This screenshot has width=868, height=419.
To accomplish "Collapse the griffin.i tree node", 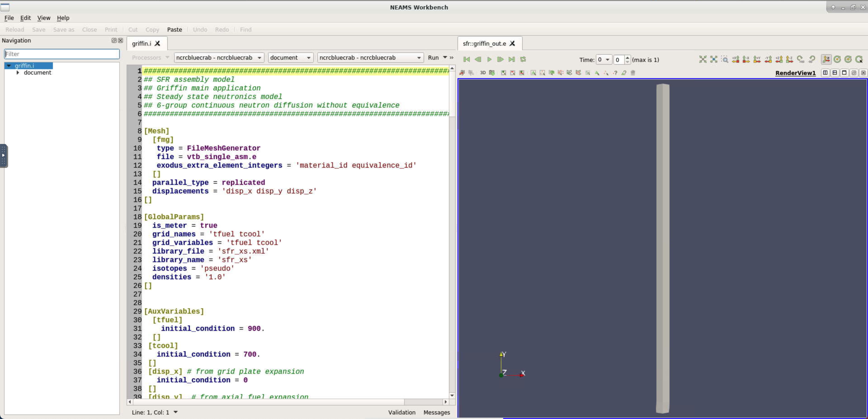I will [9, 66].
